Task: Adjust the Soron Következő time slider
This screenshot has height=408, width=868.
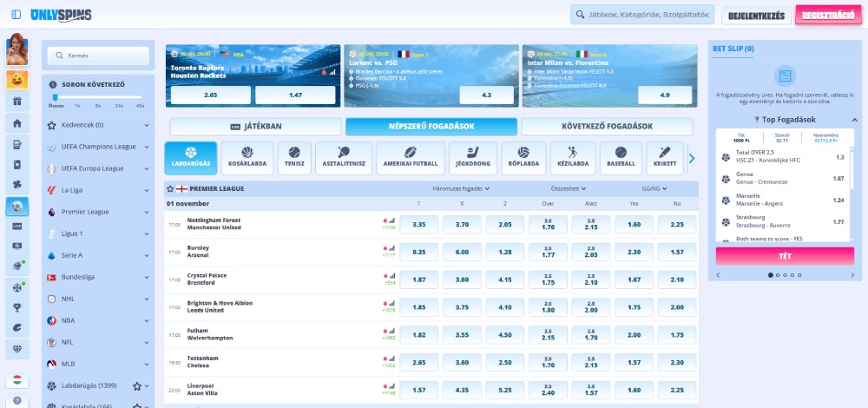Action: coord(56,97)
